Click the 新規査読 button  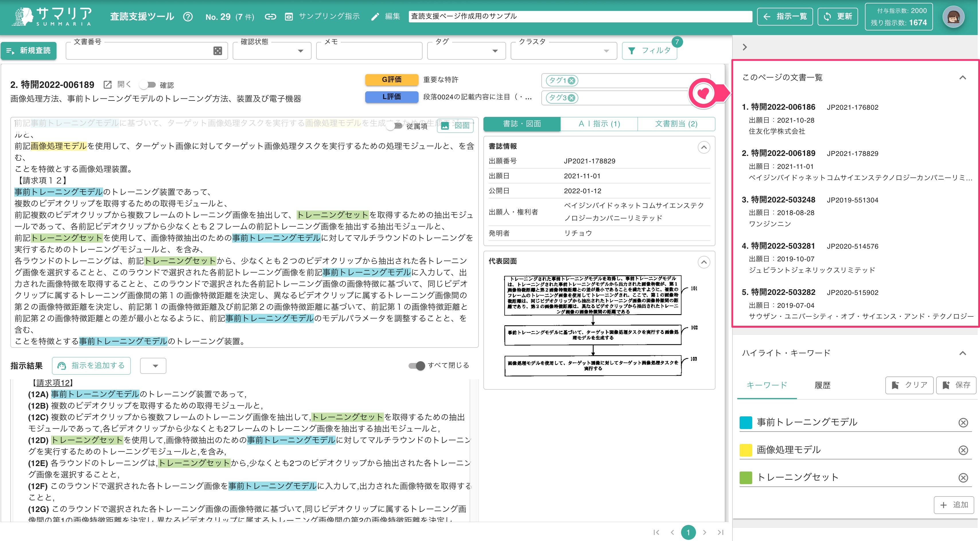(29, 51)
